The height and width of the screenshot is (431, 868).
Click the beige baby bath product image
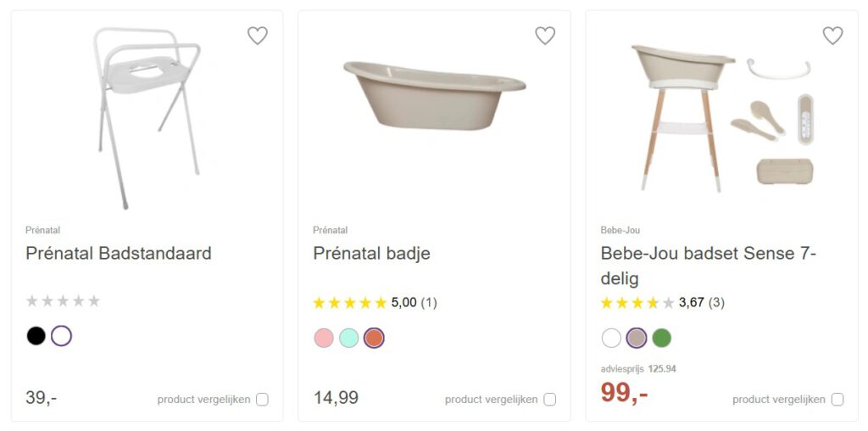(434, 93)
